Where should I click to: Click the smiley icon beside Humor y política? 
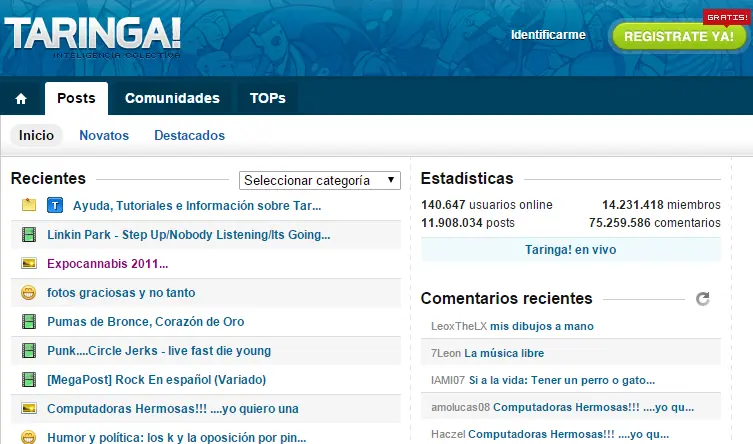point(29,437)
